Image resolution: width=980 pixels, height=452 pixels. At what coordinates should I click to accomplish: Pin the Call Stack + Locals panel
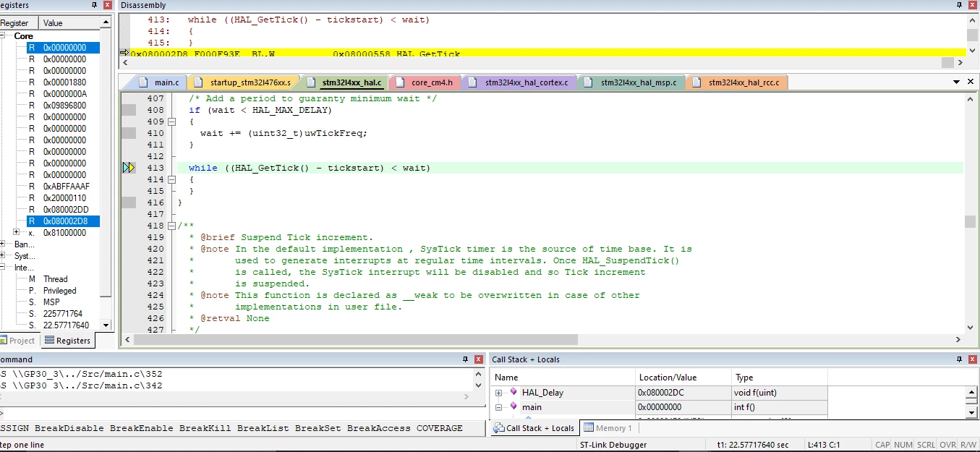[x=958, y=359]
